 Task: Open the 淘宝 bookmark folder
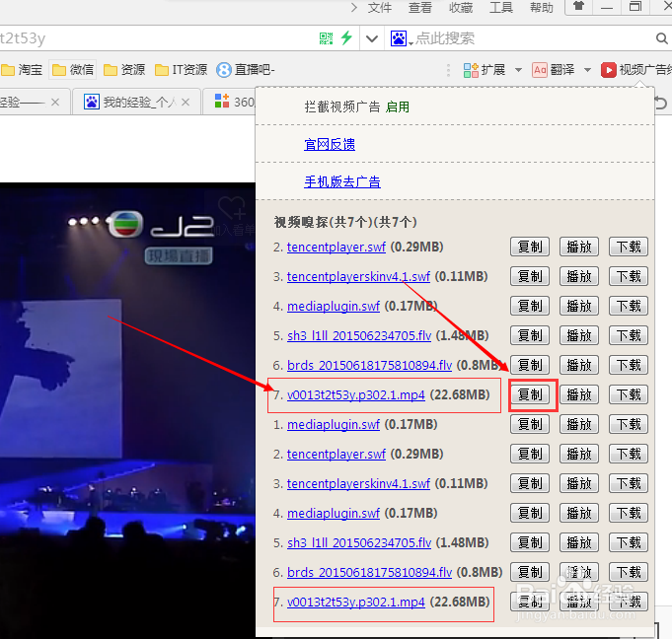pyautogui.click(x=22, y=69)
